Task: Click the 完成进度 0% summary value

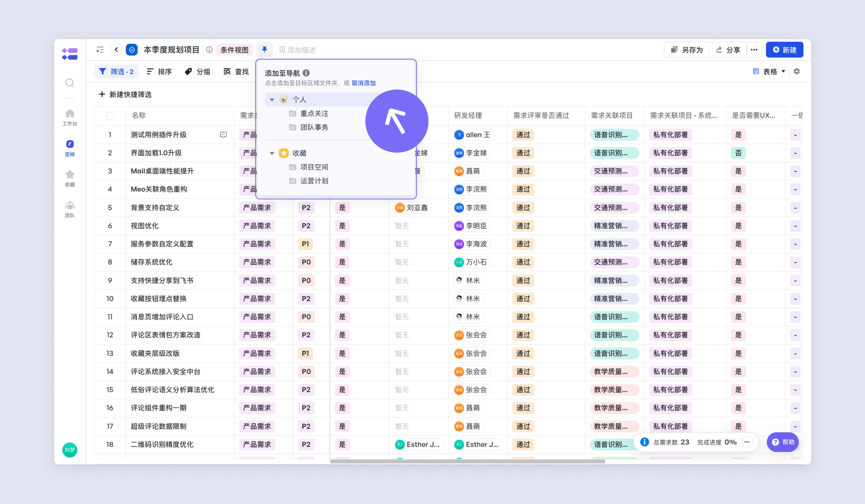Action: pyautogui.click(x=717, y=442)
